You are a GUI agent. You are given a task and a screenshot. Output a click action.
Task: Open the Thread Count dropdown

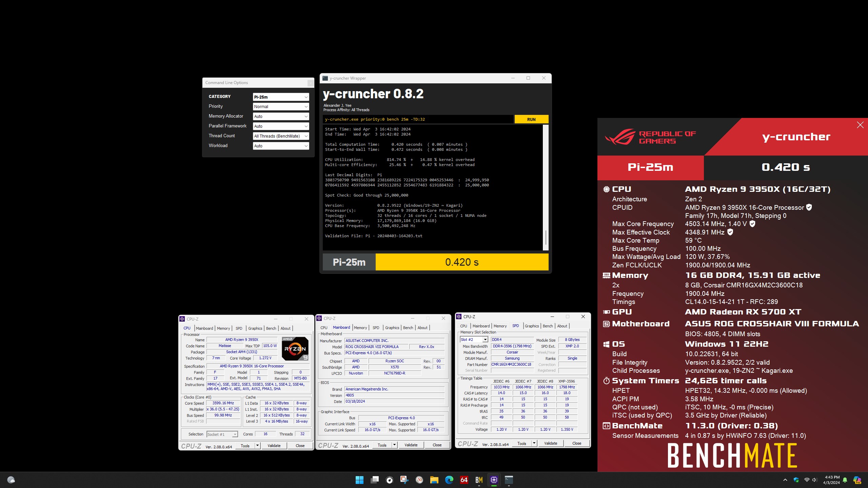pyautogui.click(x=281, y=136)
